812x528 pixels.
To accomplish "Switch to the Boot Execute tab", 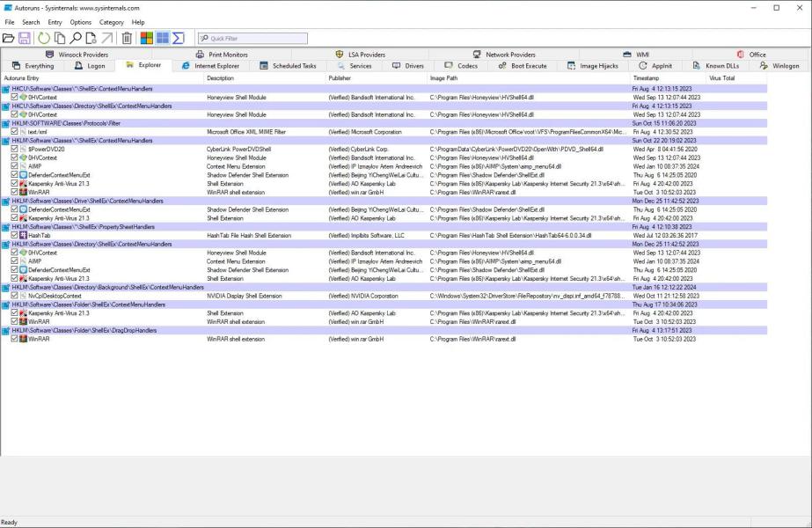I will pos(523,66).
